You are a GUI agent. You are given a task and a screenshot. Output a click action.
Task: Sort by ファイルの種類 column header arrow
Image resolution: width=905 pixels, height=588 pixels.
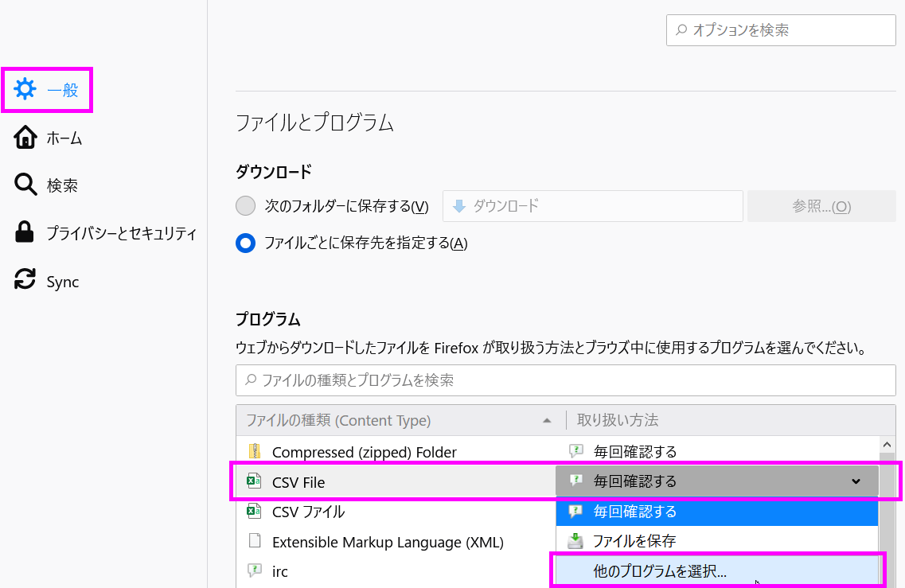(x=546, y=420)
